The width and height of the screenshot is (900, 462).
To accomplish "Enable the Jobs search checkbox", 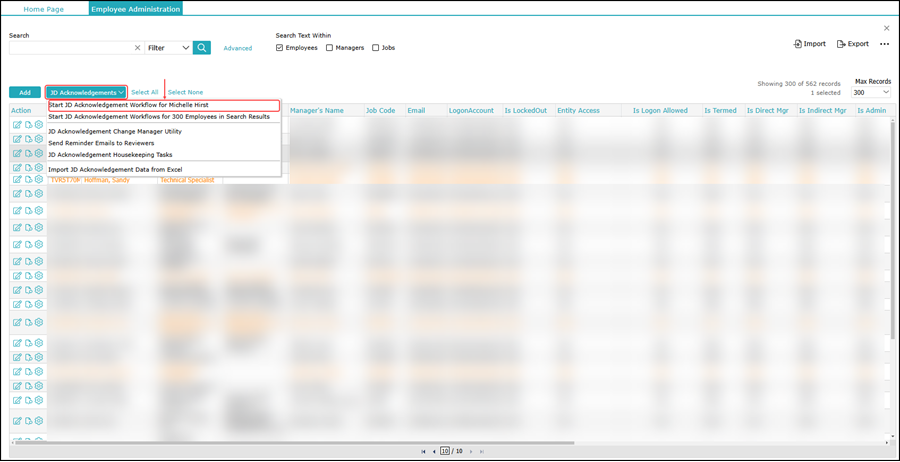I will pos(376,48).
